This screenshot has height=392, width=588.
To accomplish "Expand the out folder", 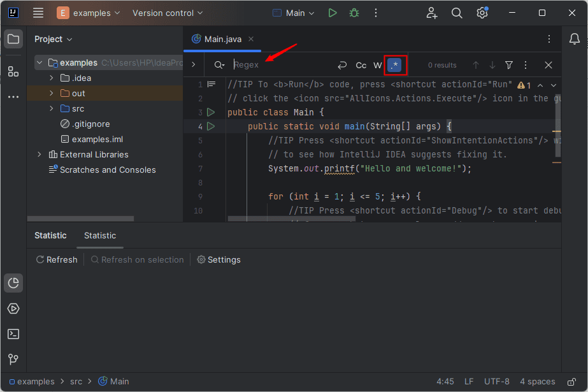I will [52, 93].
